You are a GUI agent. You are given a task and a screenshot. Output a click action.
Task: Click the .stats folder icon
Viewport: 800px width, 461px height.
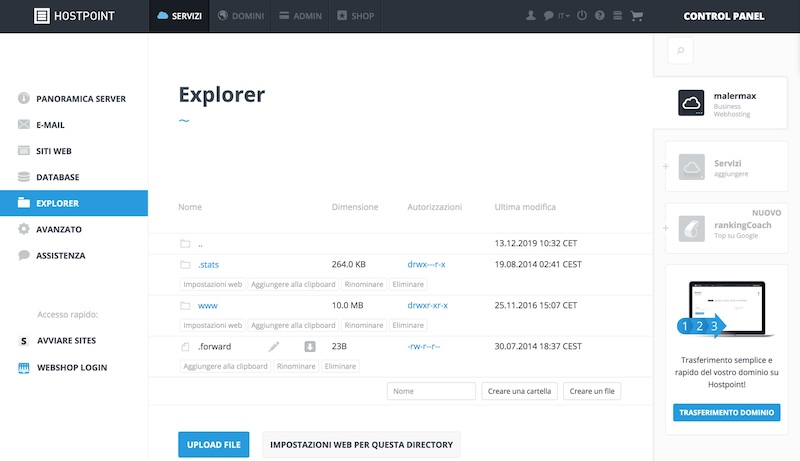tap(185, 264)
